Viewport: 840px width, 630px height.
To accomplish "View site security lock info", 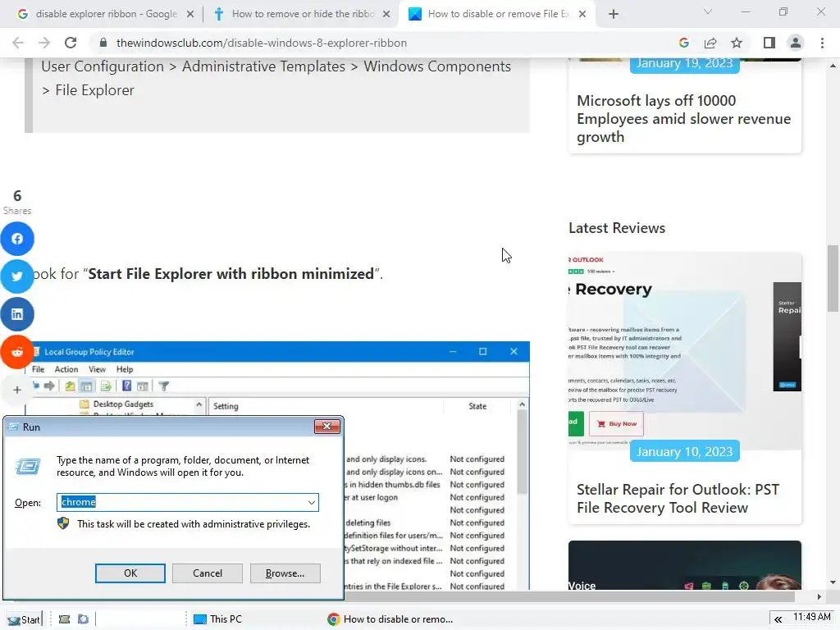I will [x=103, y=43].
